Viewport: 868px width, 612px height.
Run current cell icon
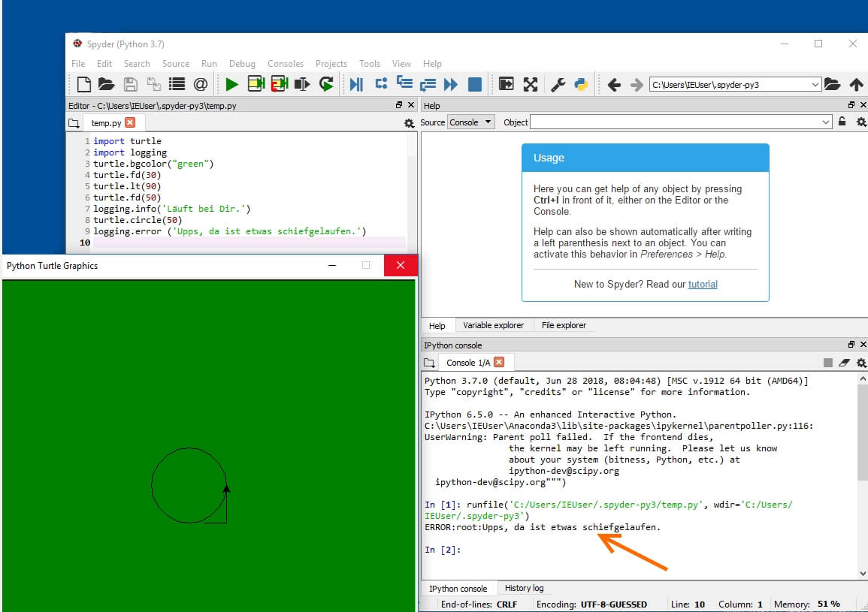(256, 84)
